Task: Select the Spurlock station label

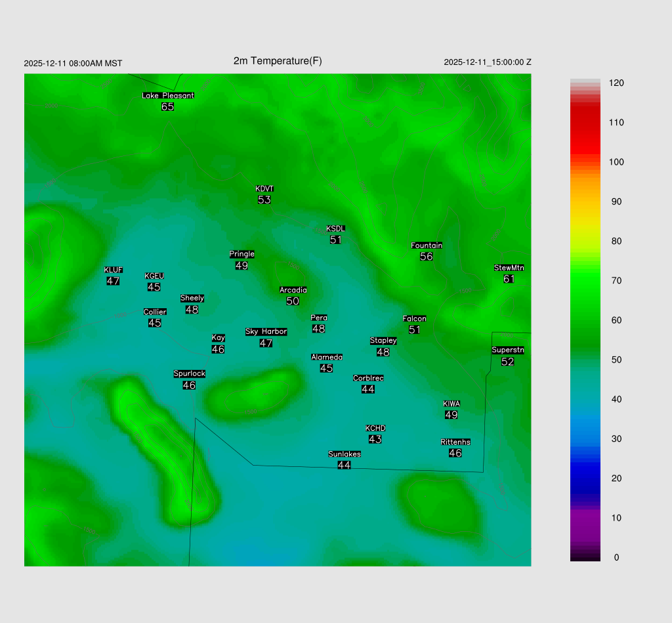Action: [189, 374]
